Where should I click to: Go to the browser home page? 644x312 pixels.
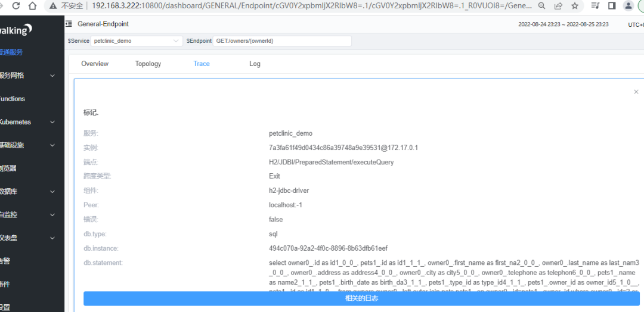tap(33, 6)
